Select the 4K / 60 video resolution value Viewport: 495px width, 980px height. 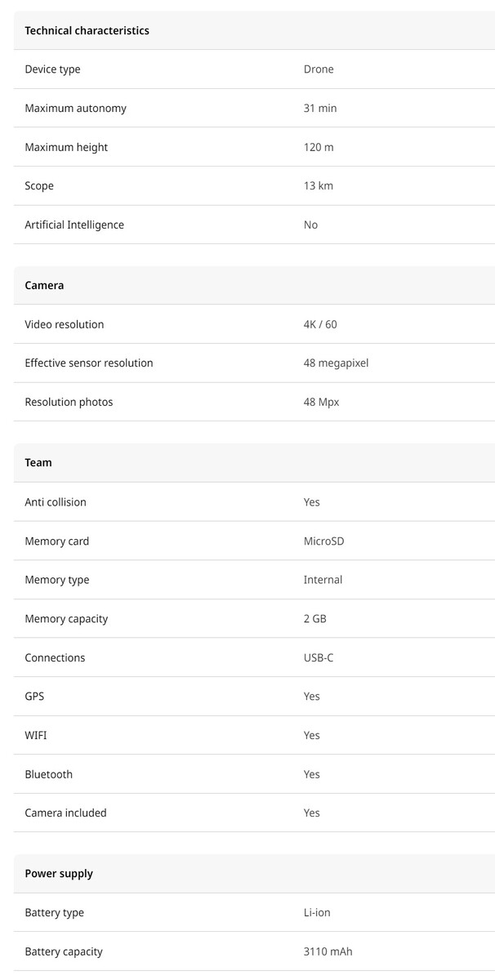point(320,324)
